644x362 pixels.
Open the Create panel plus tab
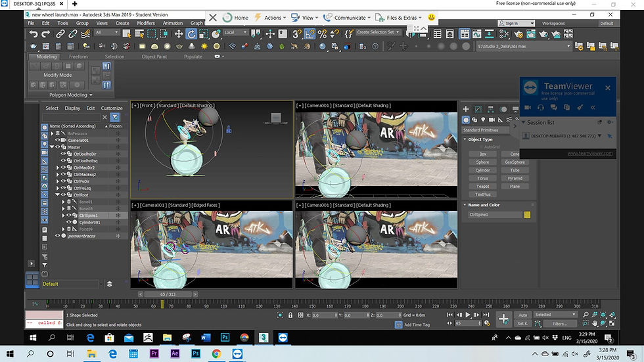point(466,109)
